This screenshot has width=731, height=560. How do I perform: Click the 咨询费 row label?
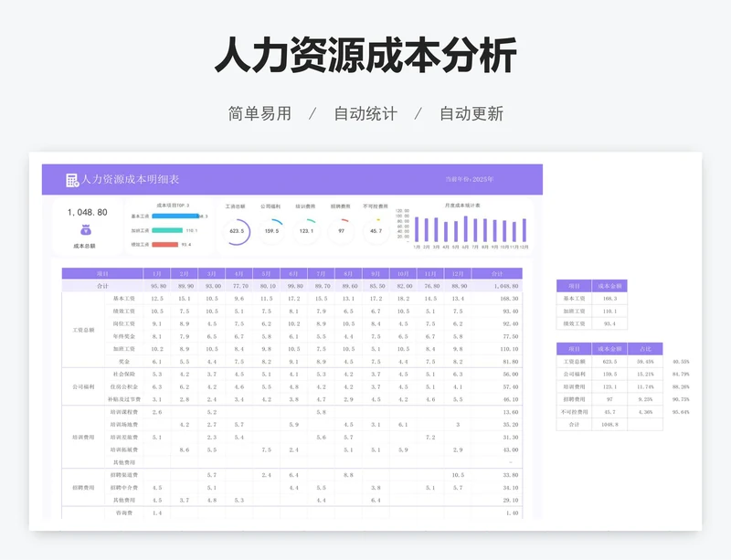(124, 512)
